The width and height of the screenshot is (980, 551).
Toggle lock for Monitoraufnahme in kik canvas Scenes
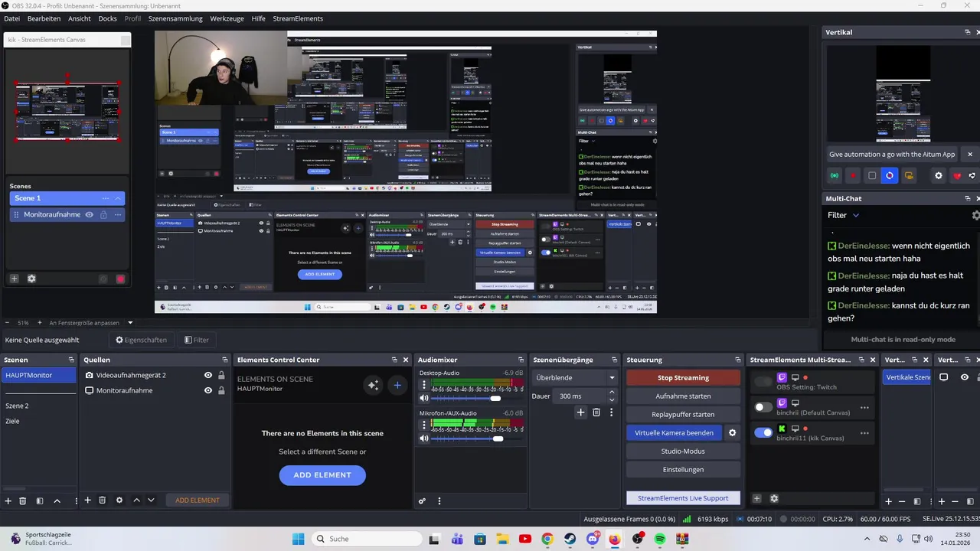pyautogui.click(x=103, y=215)
